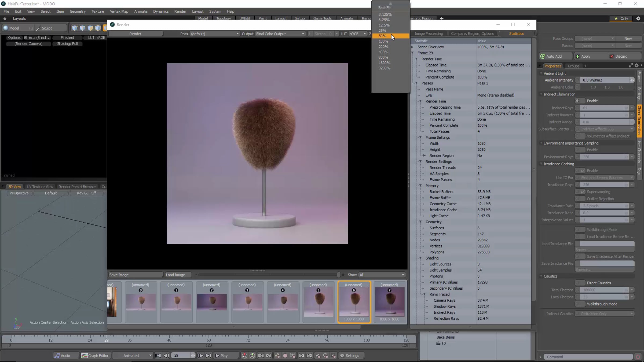
Task: Click the Save Image button
Action: tap(136, 275)
